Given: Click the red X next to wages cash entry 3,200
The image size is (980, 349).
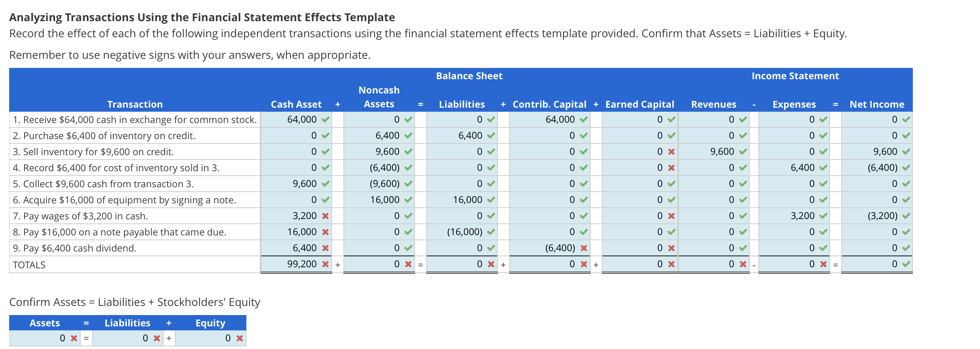Looking at the screenshot, I should 326,215.
